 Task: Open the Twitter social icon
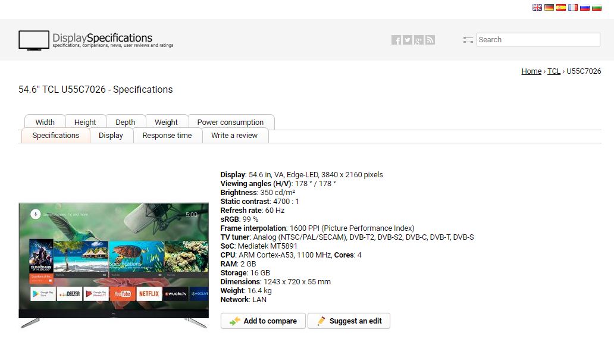[x=408, y=40]
